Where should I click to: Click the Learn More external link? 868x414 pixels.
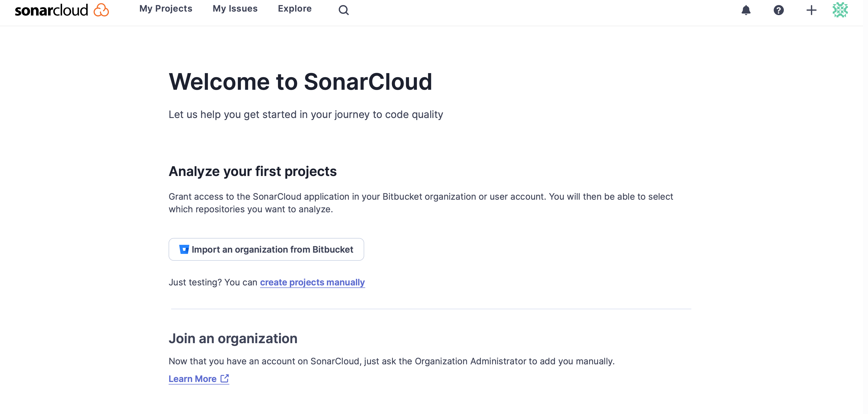point(198,379)
